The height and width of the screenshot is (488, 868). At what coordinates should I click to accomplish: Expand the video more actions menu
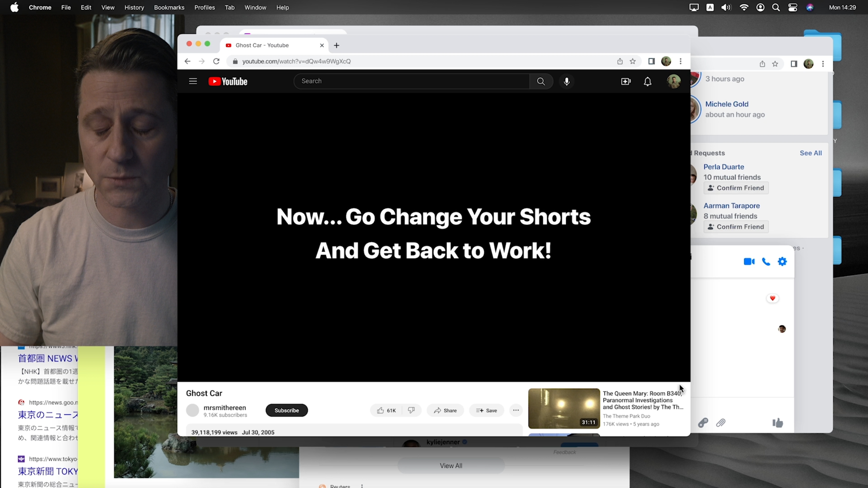[516, 410]
